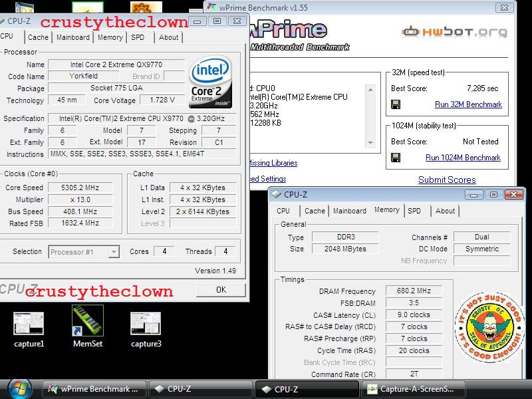532x399 pixels.
Task: Click the Specification field text
Action: (x=142, y=118)
